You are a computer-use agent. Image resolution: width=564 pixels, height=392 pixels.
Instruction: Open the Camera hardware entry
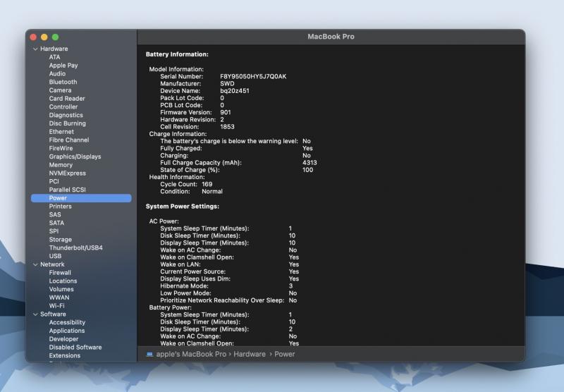click(60, 90)
